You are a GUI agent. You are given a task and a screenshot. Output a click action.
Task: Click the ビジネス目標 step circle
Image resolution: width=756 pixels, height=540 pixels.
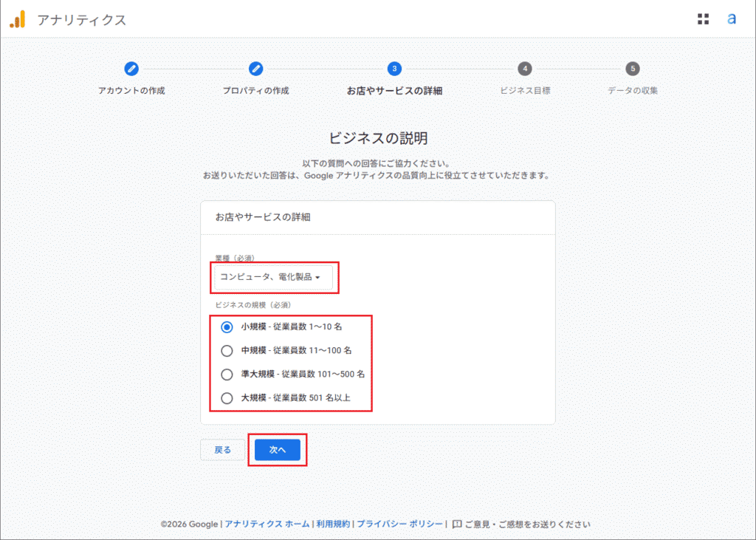click(x=524, y=68)
